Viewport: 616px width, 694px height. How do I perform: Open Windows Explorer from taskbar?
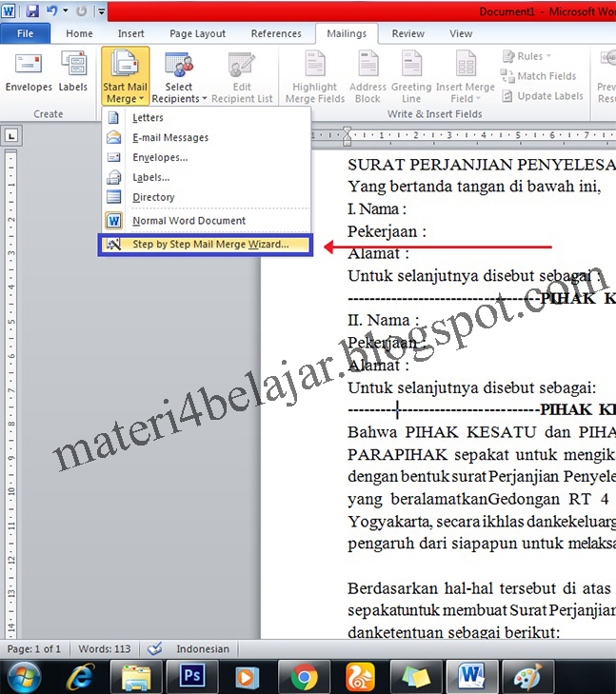tap(137, 677)
